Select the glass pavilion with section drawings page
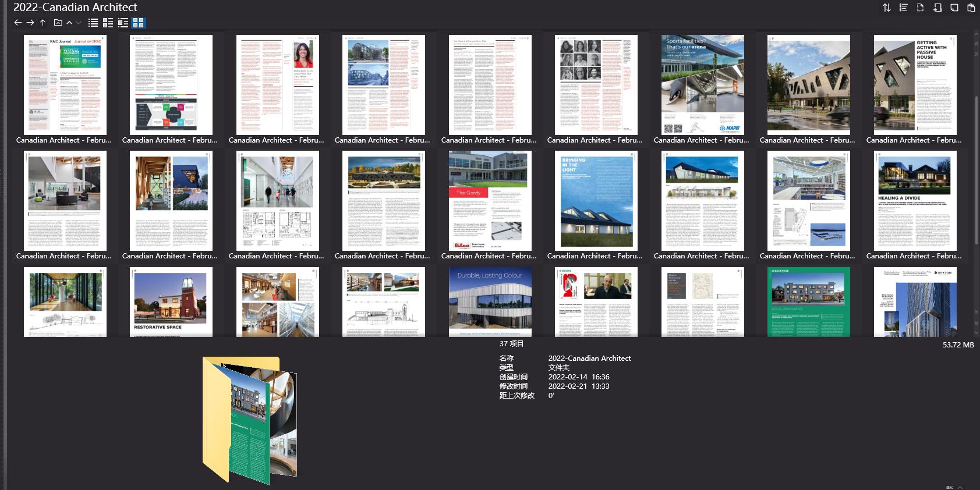This screenshot has height=490, width=980. point(65,302)
